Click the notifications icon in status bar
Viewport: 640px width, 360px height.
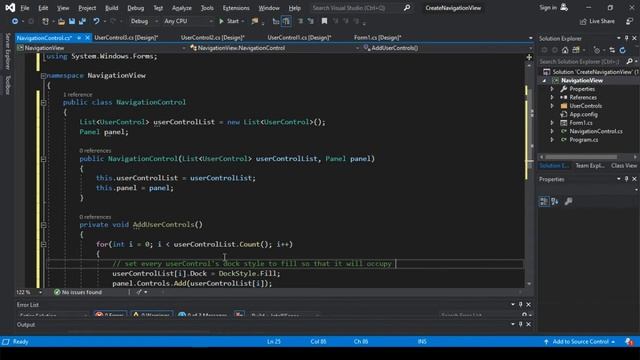(629, 342)
